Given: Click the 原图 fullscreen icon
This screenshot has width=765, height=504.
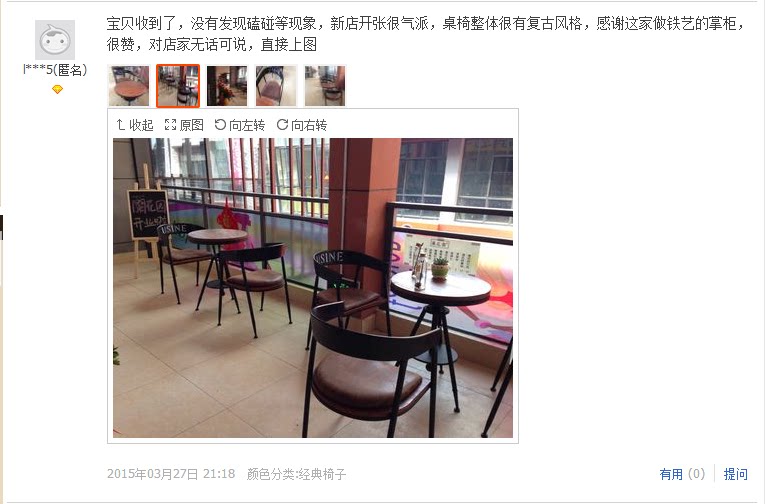Looking at the screenshot, I should [170, 125].
